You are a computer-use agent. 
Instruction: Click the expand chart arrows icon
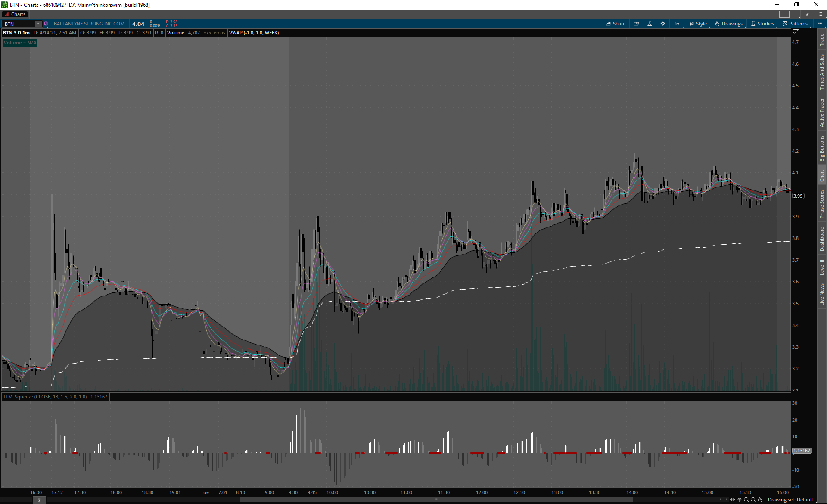pos(732,500)
